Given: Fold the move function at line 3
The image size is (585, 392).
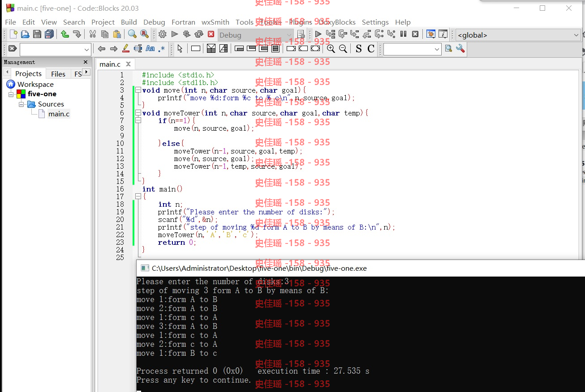Looking at the screenshot, I should click(x=138, y=90).
